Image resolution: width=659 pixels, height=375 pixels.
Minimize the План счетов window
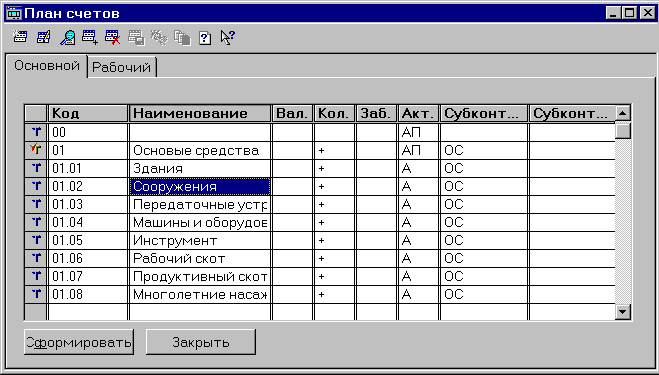coord(614,13)
